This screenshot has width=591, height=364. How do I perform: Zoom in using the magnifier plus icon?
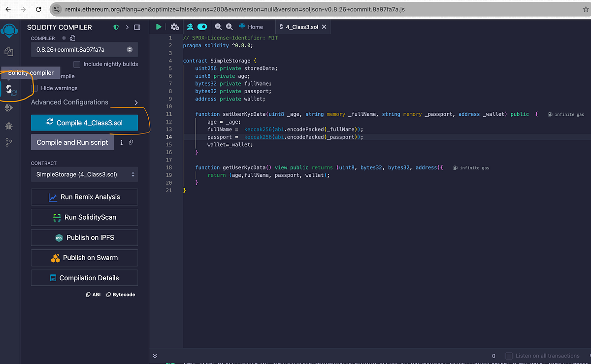229,27
